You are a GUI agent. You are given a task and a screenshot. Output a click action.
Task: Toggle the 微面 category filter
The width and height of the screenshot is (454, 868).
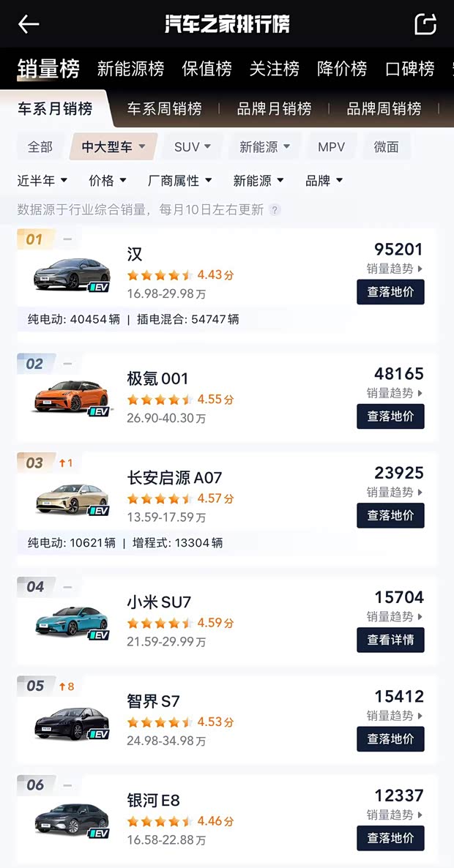coord(387,146)
